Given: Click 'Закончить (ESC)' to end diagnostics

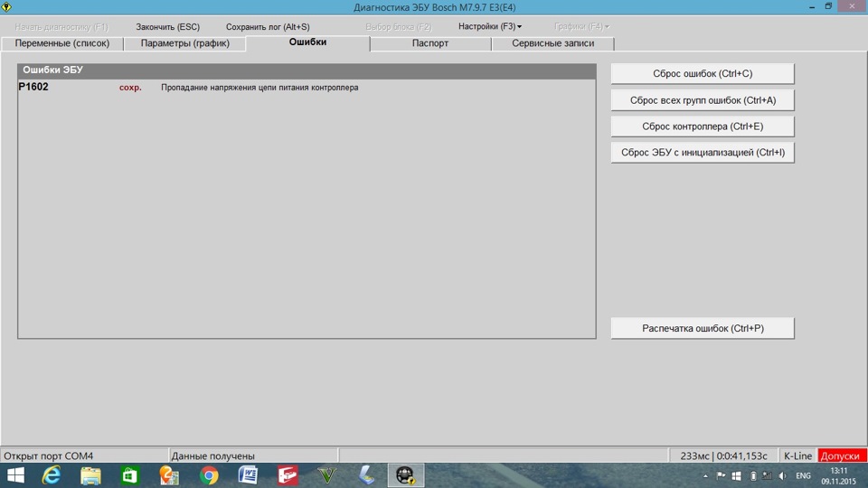Looking at the screenshot, I should pos(168,26).
